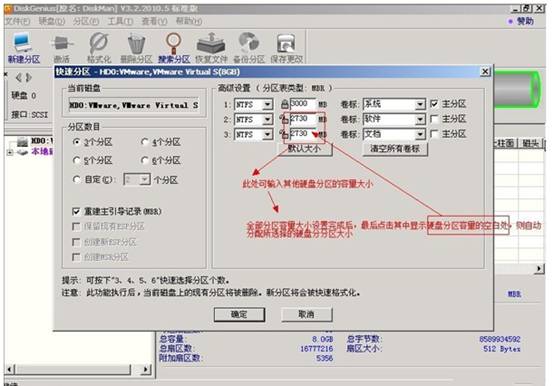Click right pane scrollbar right arrow
Screen dimensions: 554x386
pos(539,269)
